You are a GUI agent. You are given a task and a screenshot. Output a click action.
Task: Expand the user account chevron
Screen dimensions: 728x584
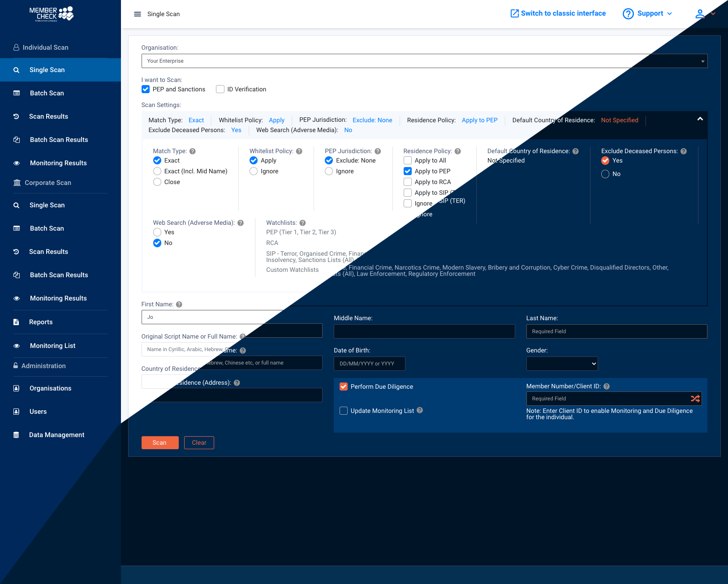713,13
